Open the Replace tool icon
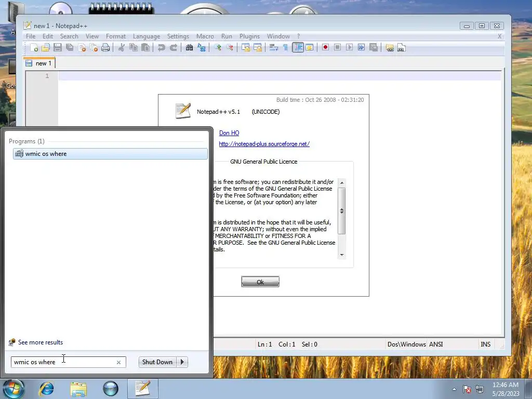The width and height of the screenshot is (532, 399). 202,47
